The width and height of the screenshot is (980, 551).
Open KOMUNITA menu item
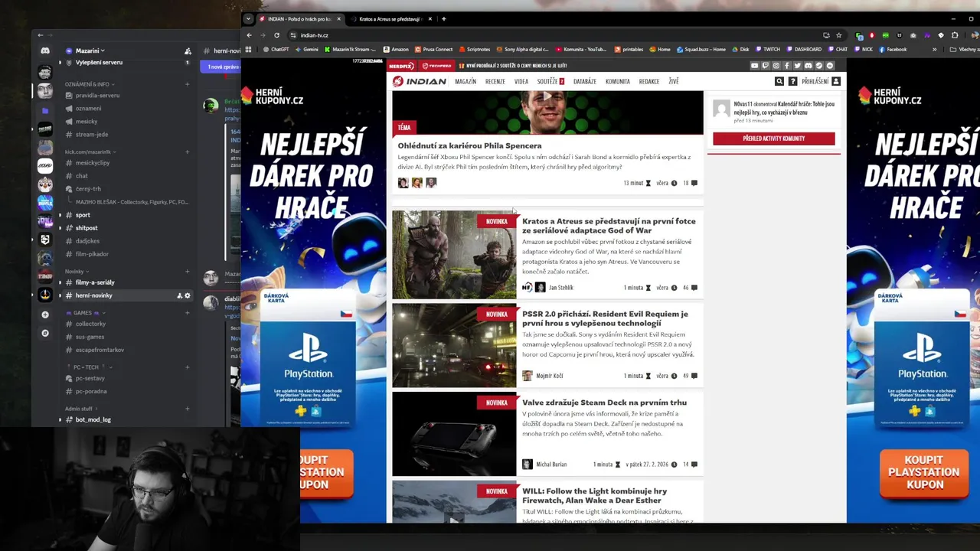[618, 81]
